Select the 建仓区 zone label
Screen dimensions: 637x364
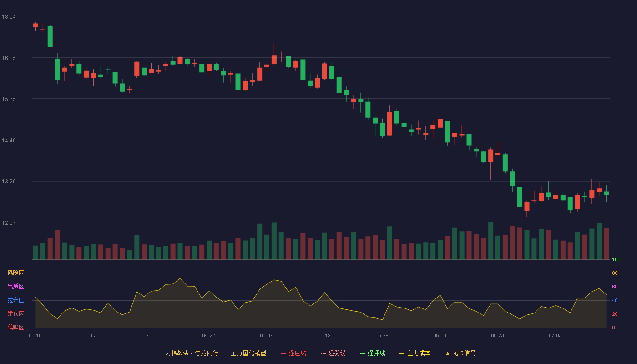coord(15,314)
